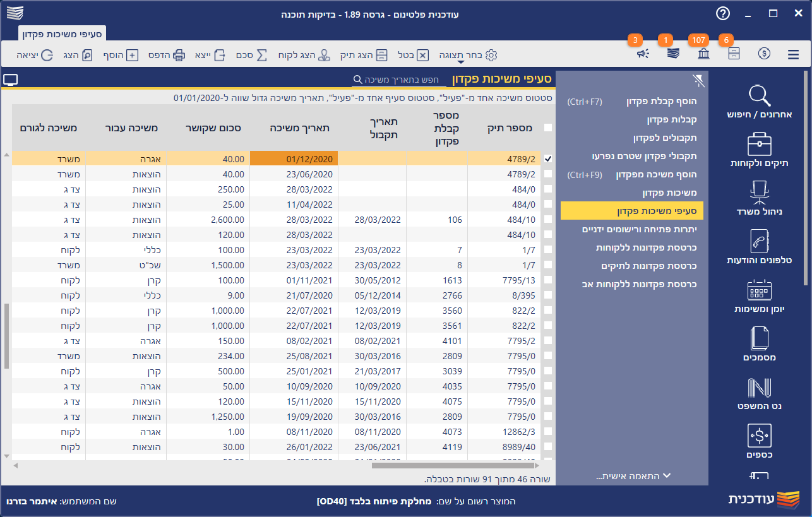Click the הצג תיק show file button

[364, 55]
